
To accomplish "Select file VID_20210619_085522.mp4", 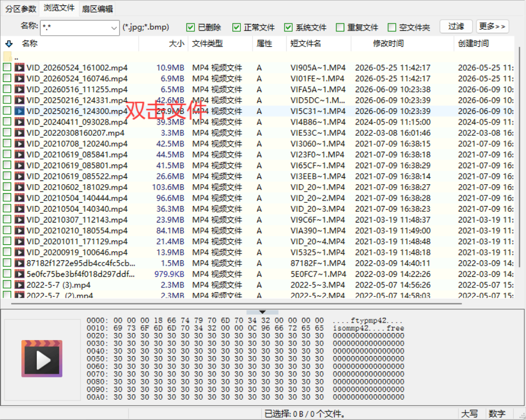I will (77, 176).
